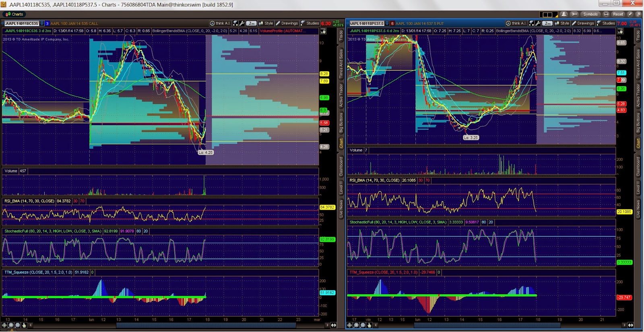This screenshot has width=644, height=332.
Task: Expand symbol dropdown arrow of left chart
Action: point(42,23)
